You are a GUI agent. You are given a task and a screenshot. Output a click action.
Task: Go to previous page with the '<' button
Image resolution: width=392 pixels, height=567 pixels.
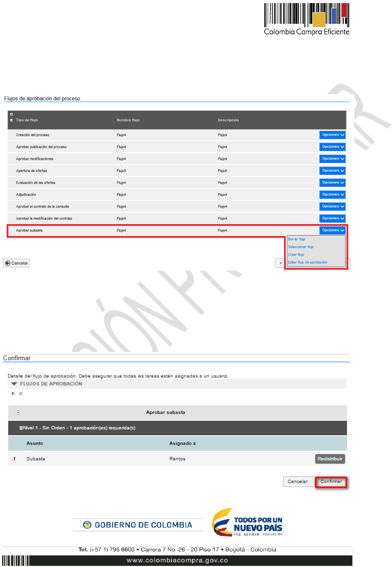pos(280,263)
